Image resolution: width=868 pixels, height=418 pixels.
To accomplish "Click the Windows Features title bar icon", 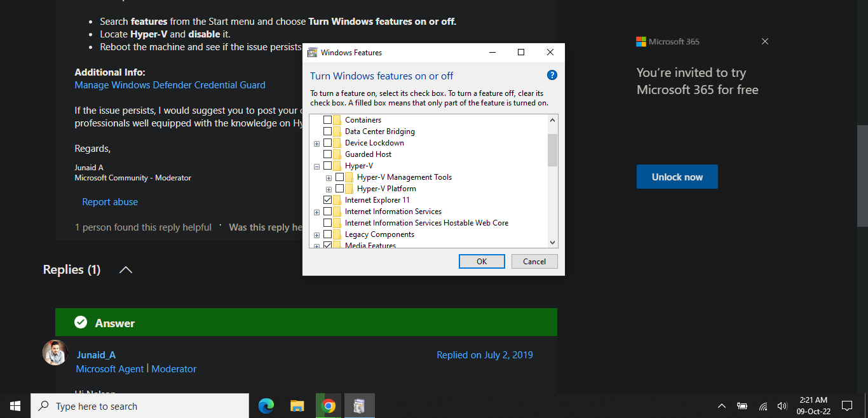I will pos(313,53).
